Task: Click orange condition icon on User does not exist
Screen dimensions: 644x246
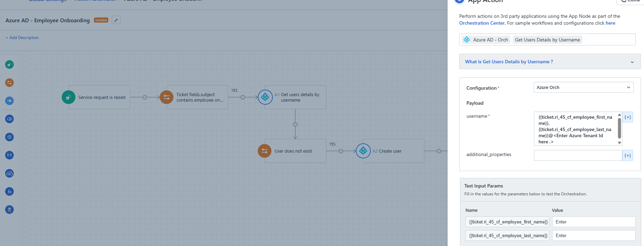Action: coord(265,151)
